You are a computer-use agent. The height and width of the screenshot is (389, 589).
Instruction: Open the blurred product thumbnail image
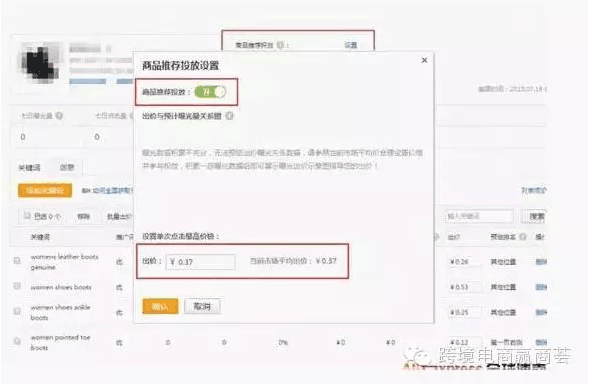point(39,61)
